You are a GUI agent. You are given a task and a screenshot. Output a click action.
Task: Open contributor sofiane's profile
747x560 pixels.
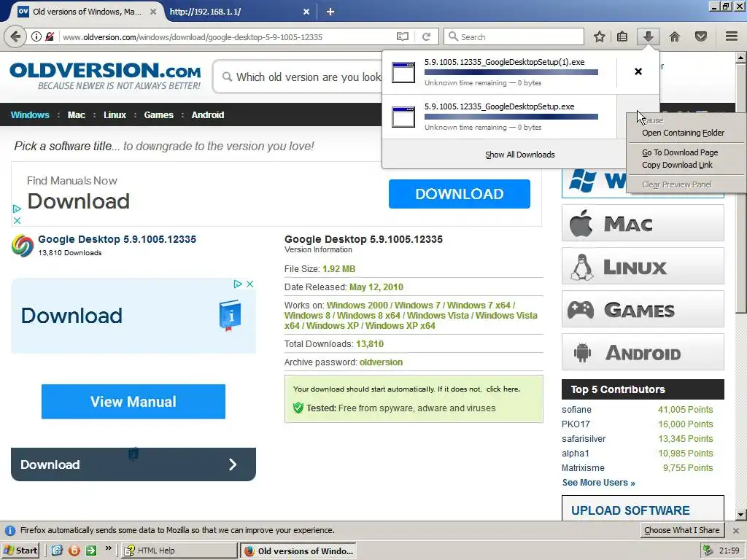pos(576,410)
